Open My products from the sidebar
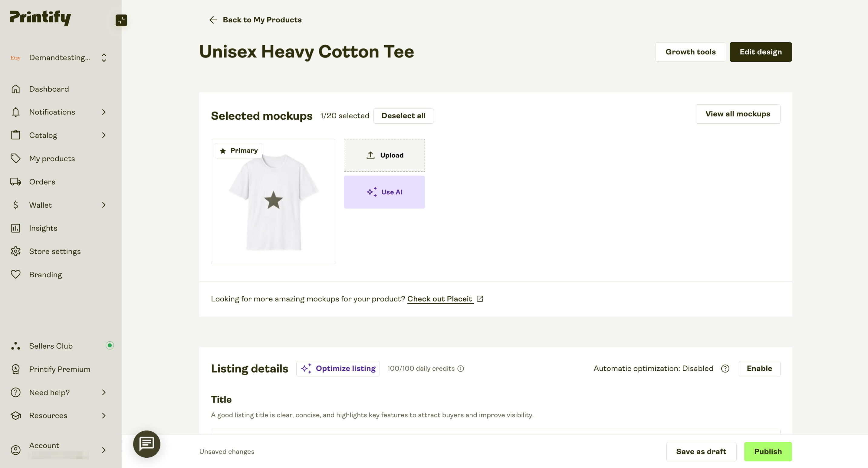The image size is (868, 468). click(52, 158)
